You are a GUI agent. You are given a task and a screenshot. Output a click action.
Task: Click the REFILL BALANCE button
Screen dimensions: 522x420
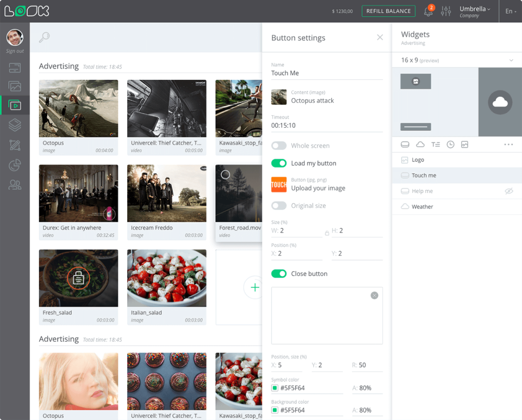pos(388,11)
